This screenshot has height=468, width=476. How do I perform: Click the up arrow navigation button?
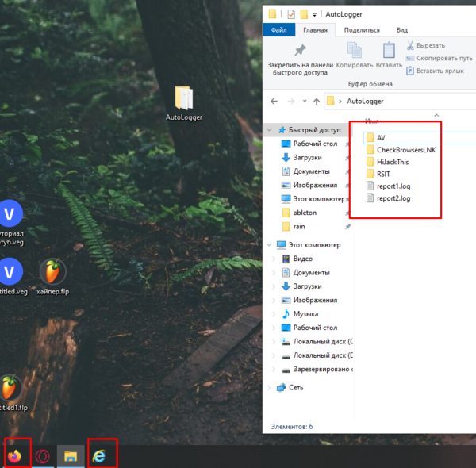(316, 102)
